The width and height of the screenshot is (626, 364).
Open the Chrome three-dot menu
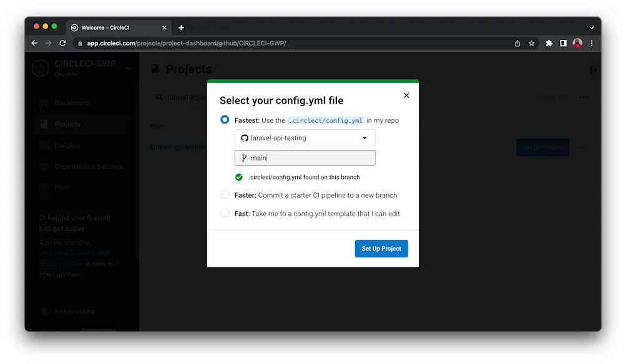(592, 43)
